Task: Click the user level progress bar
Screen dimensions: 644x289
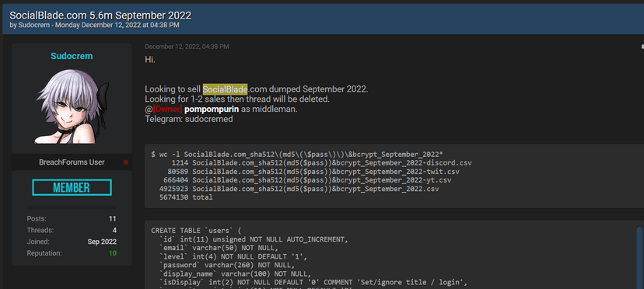Action: click(72, 207)
